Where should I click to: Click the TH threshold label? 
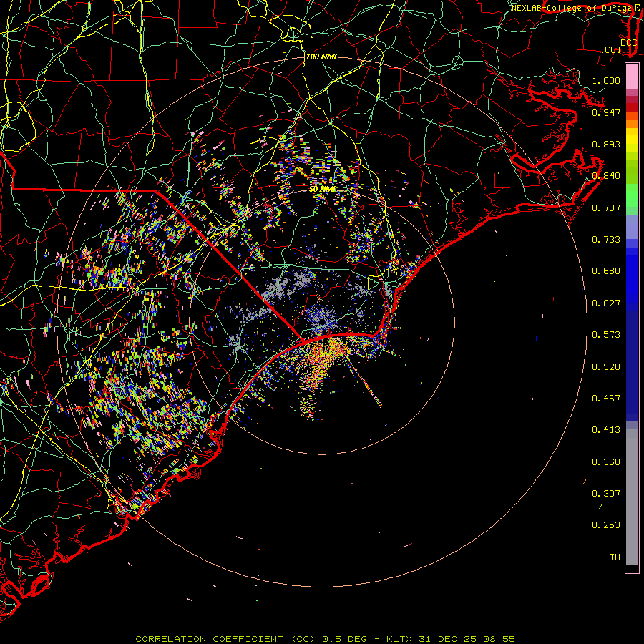point(615,557)
